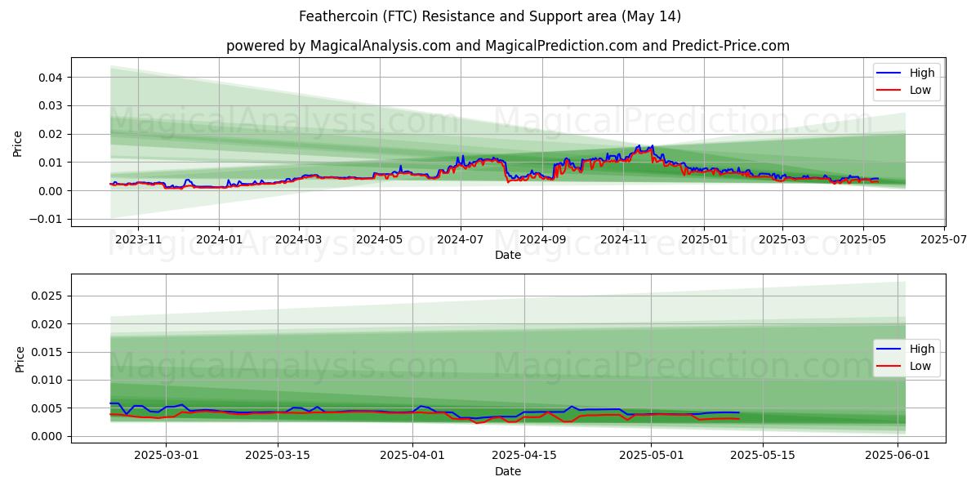Click the '2023-11' x-axis label in the top chart
Image resolution: width=980 pixels, height=490 pixels.
pyautogui.click(x=138, y=239)
